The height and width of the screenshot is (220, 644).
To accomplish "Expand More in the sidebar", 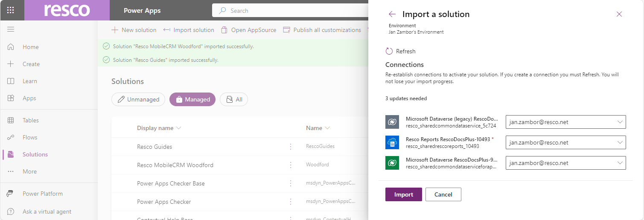I will click(x=29, y=171).
